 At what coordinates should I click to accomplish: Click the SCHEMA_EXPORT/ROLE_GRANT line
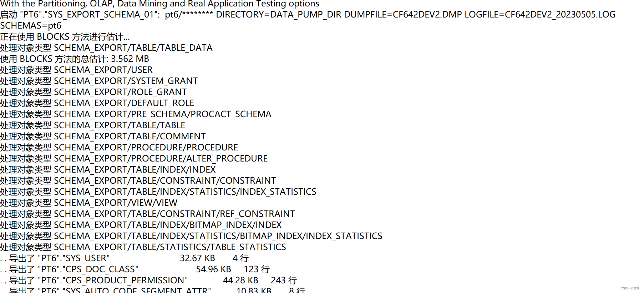(x=93, y=92)
